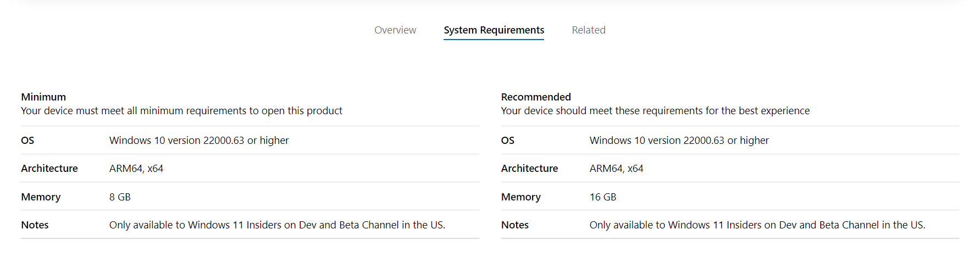Image resolution: width=980 pixels, height=257 pixels.
Task: Click the Memory label under Recommended
Action: point(521,197)
